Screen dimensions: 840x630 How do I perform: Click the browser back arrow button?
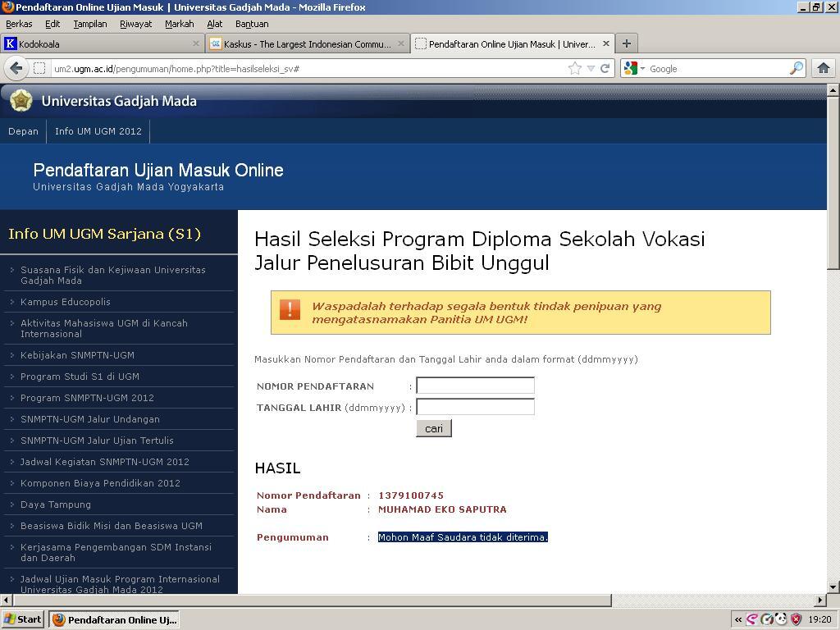[16, 69]
